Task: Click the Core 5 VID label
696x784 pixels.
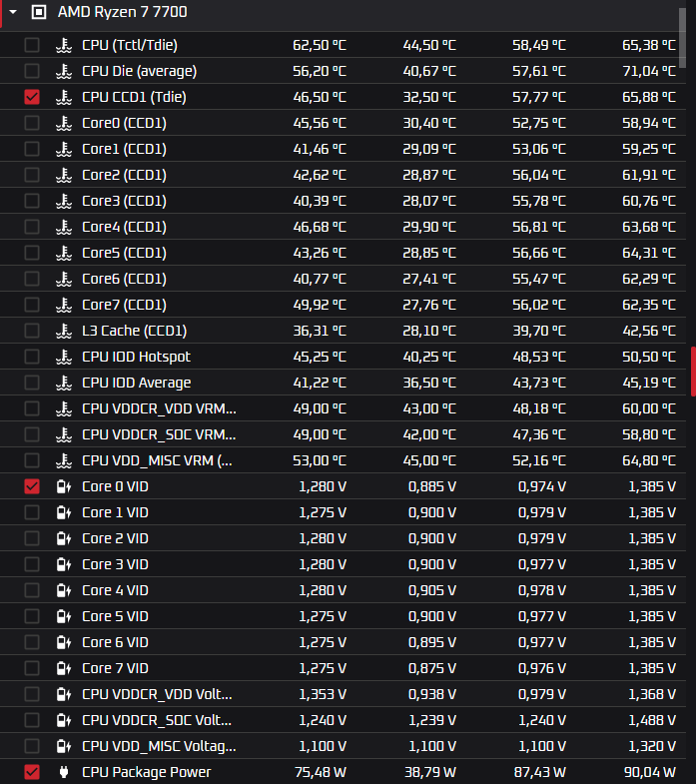Action: click(x=115, y=616)
